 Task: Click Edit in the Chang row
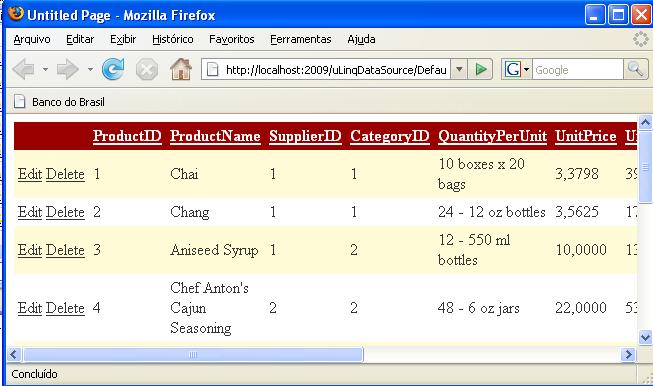[30, 212]
